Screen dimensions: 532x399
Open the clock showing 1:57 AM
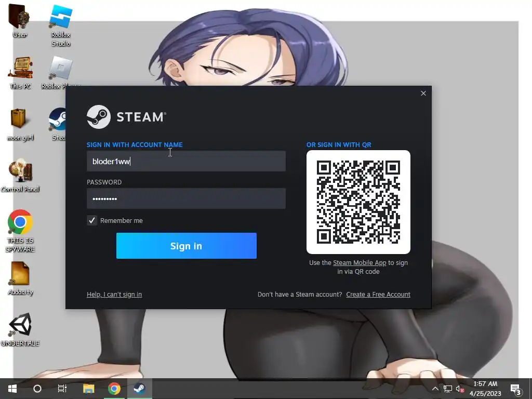pos(485,389)
